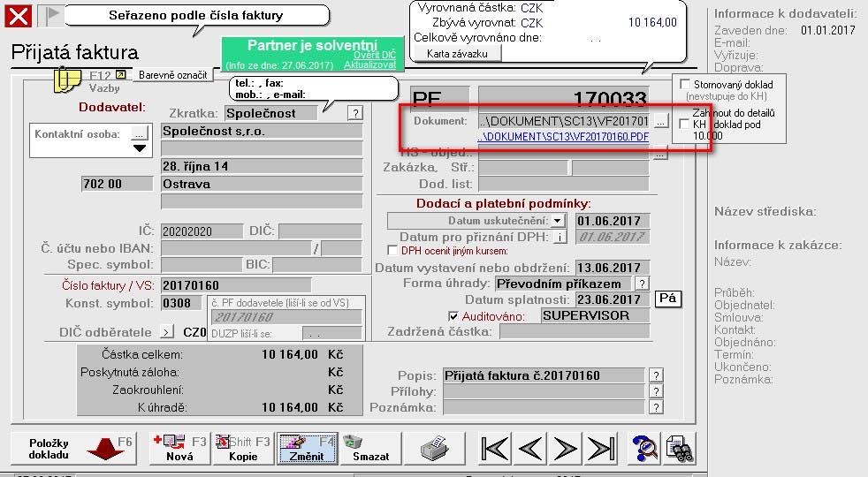Close the invoice form with red X
868x477 pixels.
pos(19,16)
